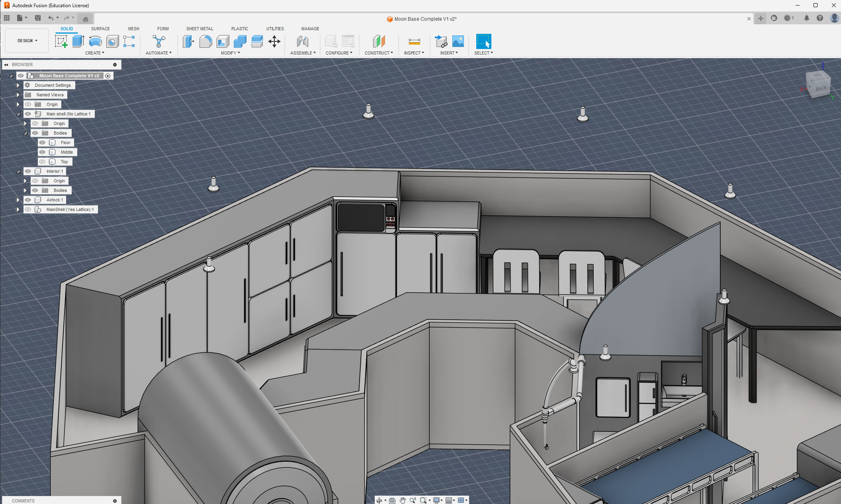
Task: Click the Insert Derive icon
Action: pyautogui.click(x=441, y=41)
